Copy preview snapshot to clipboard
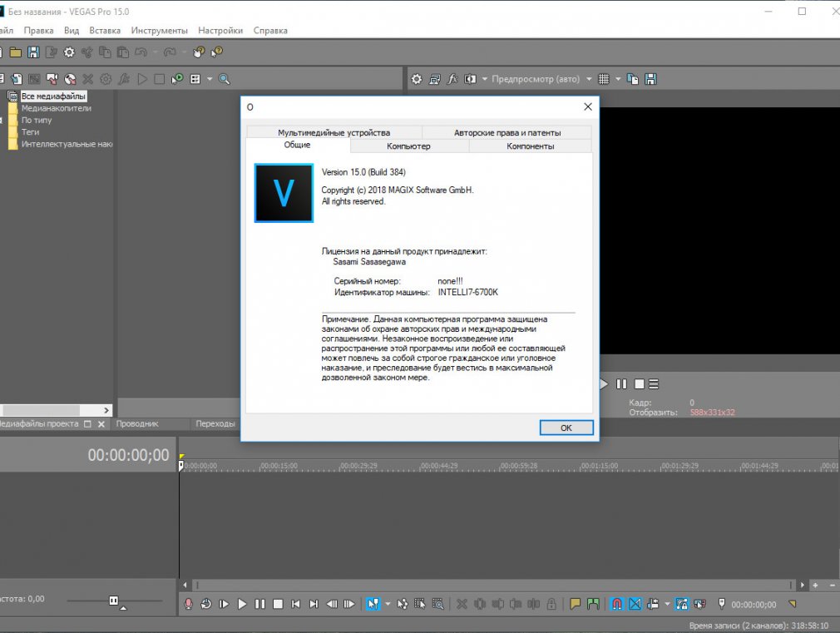Screen dimensions: 840x633 point(633,79)
